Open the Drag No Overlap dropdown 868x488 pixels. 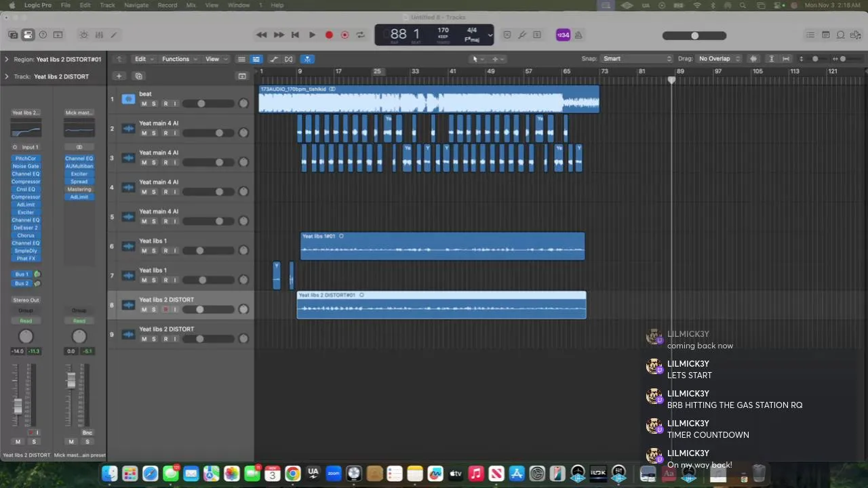click(x=719, y=59)
